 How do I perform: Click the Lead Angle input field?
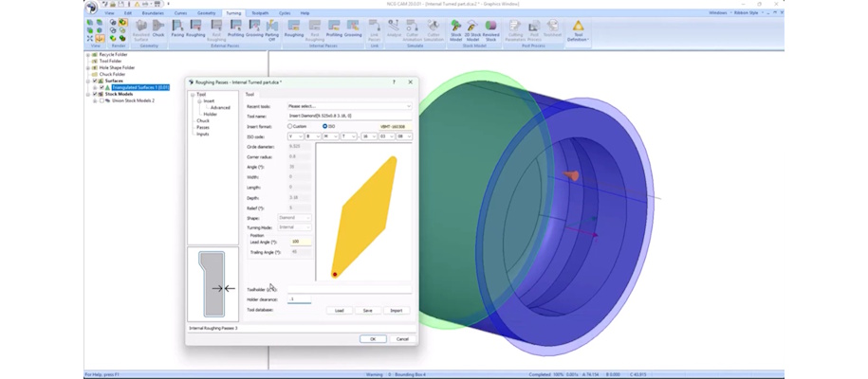[x=299, y=242]
